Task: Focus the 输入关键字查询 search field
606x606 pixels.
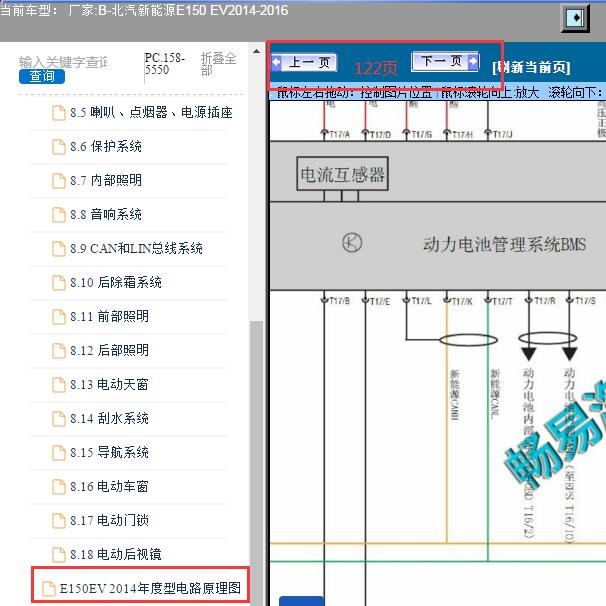Action: coord(63,62)
